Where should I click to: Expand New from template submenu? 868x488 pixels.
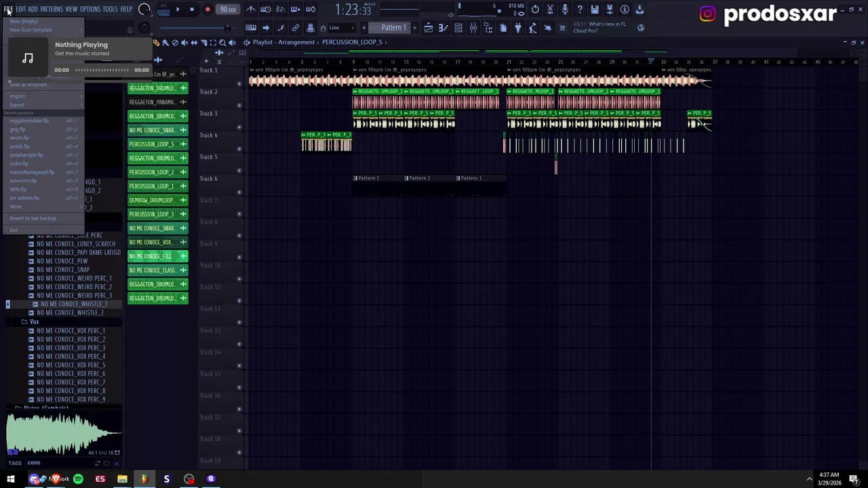[x=45, y=30]
